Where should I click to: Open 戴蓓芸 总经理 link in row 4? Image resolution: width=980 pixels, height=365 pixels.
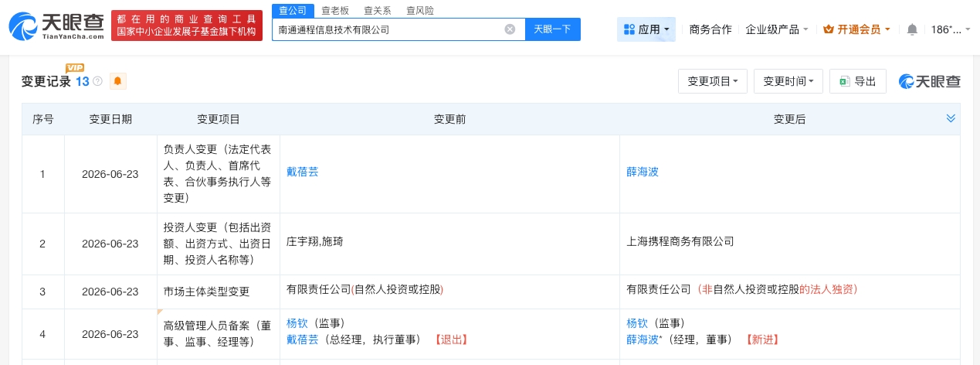[x=303, y=339]
